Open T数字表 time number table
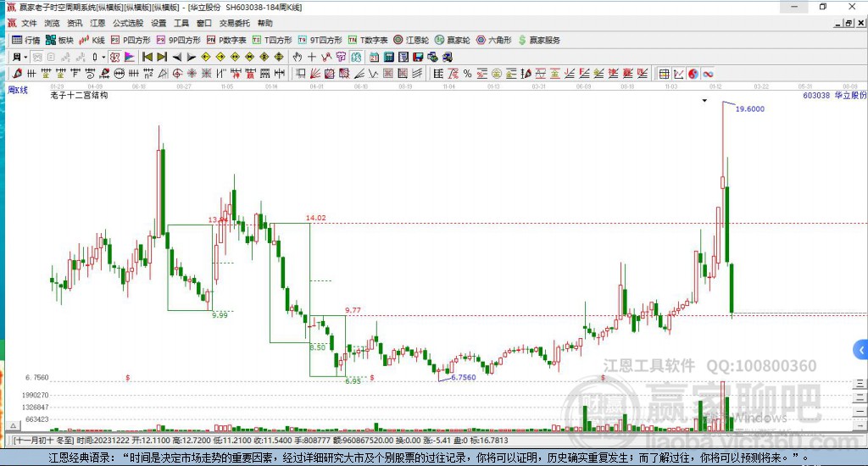The height and width of the screenshot is (466, 868). (368, 40)
